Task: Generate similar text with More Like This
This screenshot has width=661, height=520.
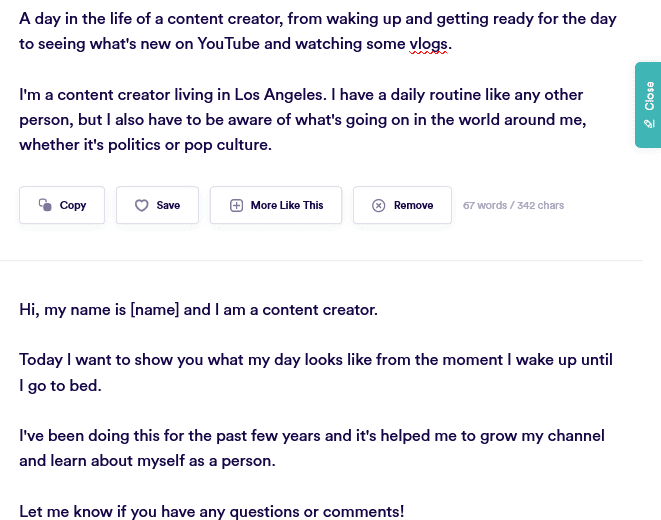Action: (x=287, y=205)
